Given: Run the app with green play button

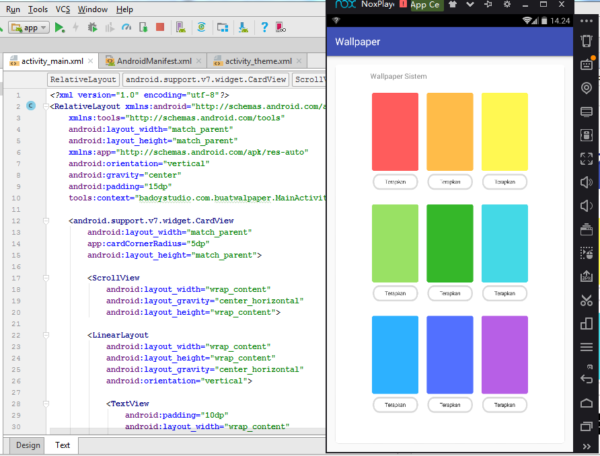Looking at the screenshot, I should pos(60,27).
